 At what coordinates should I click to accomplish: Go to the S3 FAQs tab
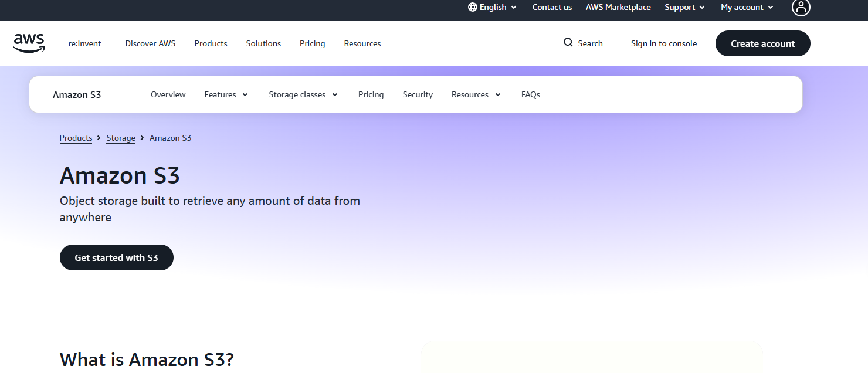tap(531, 94)
